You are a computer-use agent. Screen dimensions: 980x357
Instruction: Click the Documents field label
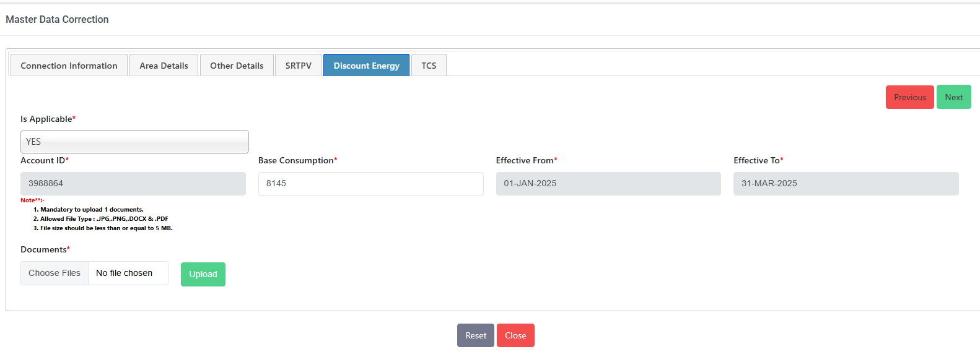coord(43,249)
